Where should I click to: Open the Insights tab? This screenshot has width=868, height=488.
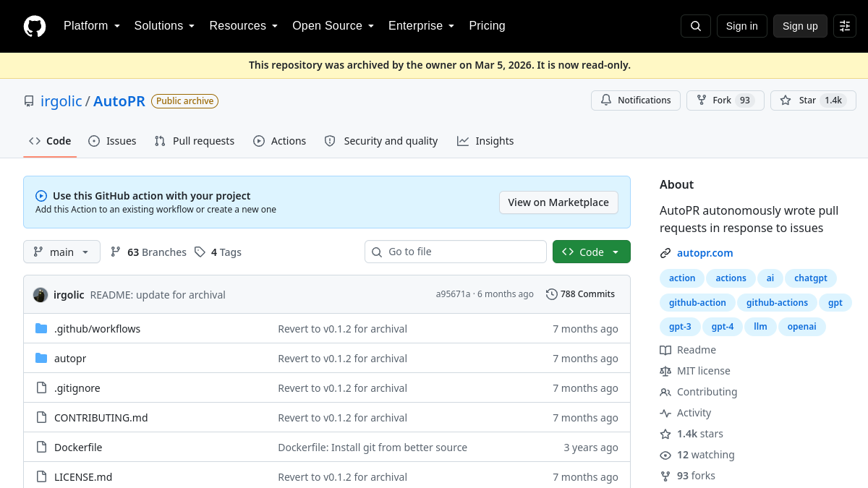point(485,141)
